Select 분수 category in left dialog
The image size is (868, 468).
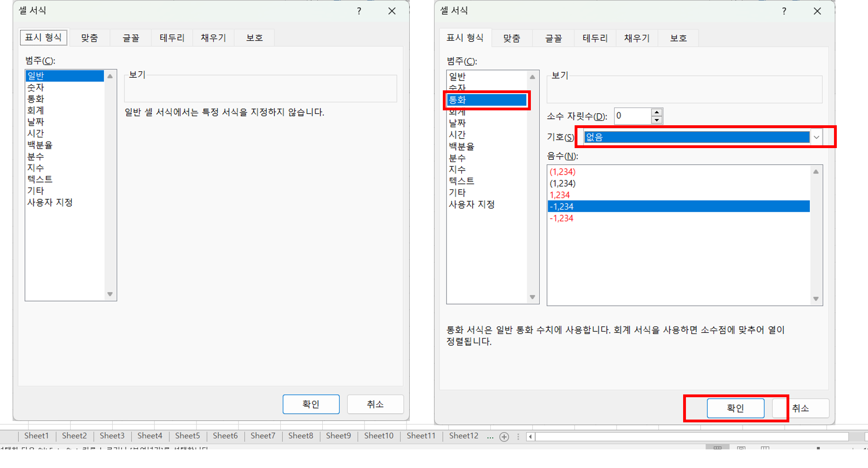(x=65, y=156)
